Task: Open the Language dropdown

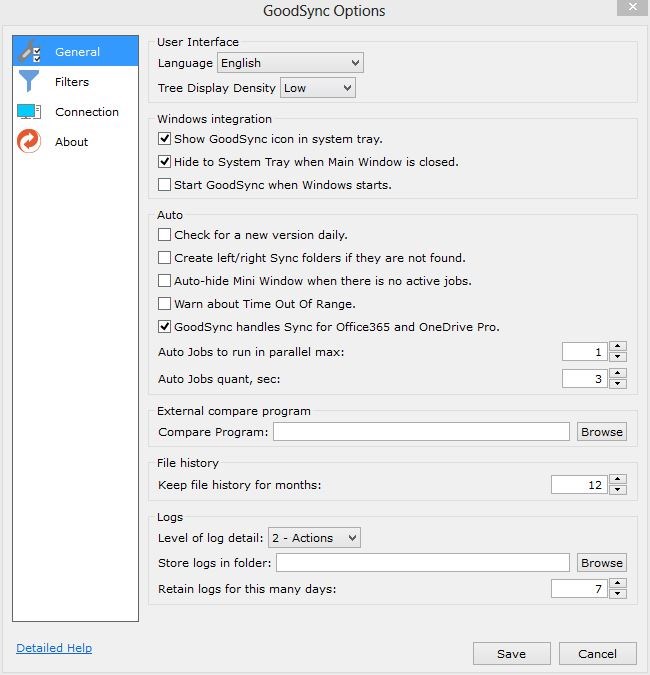Action: coord(290,63)
